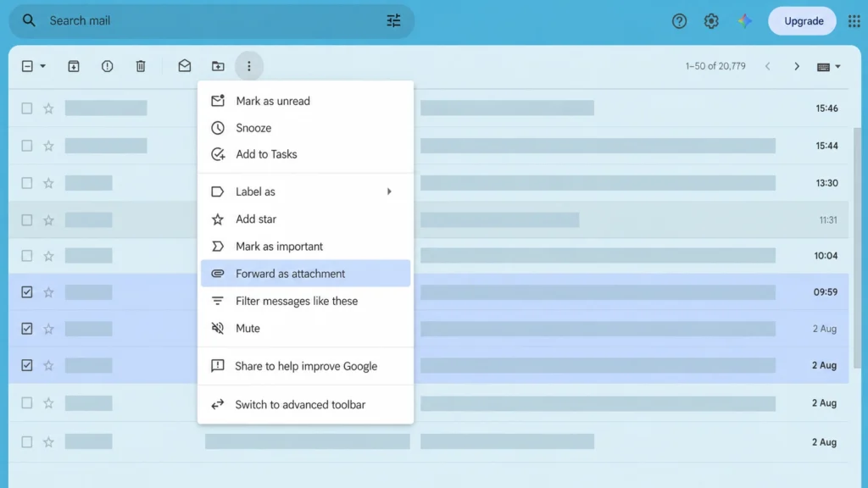The width and height of the screenshot is (868, 488).
Task: Click the mail list vertical scrollbar
Action: tap(857, 247)
